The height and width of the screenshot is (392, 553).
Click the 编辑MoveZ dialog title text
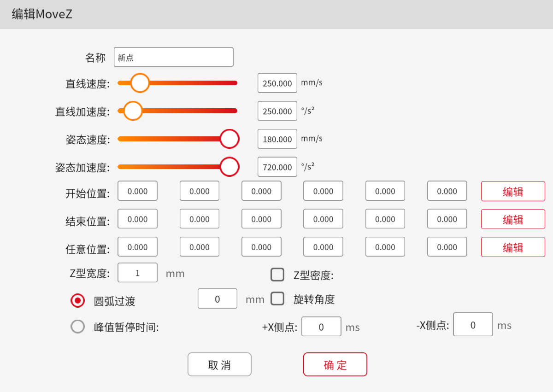(42, 14)
